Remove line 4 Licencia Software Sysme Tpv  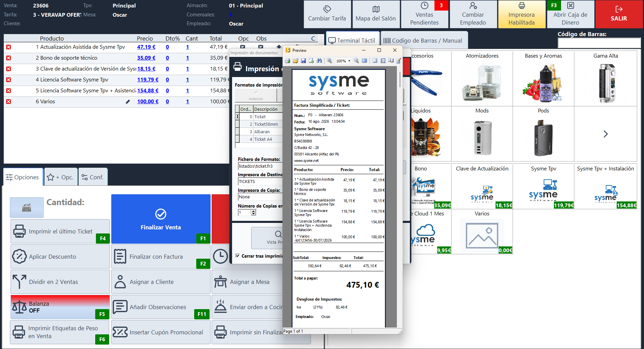[9, 80]
